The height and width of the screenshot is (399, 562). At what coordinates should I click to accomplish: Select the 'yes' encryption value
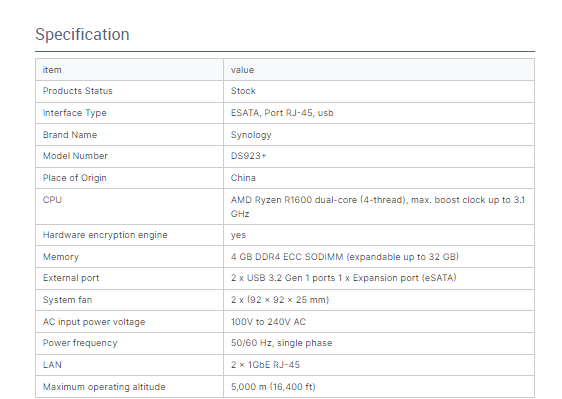(238, 236)
